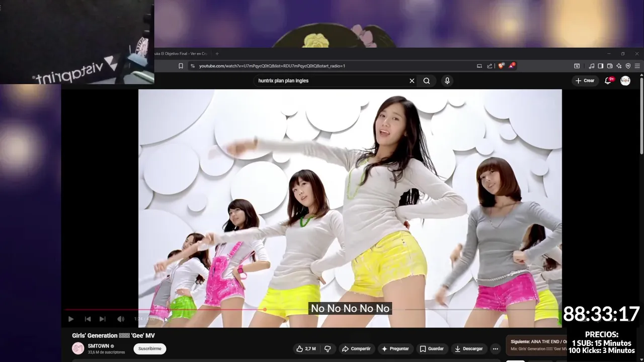Skip to next video in player
The height and width of the screenshot is (362, 644).
click(x=103, y=319)
